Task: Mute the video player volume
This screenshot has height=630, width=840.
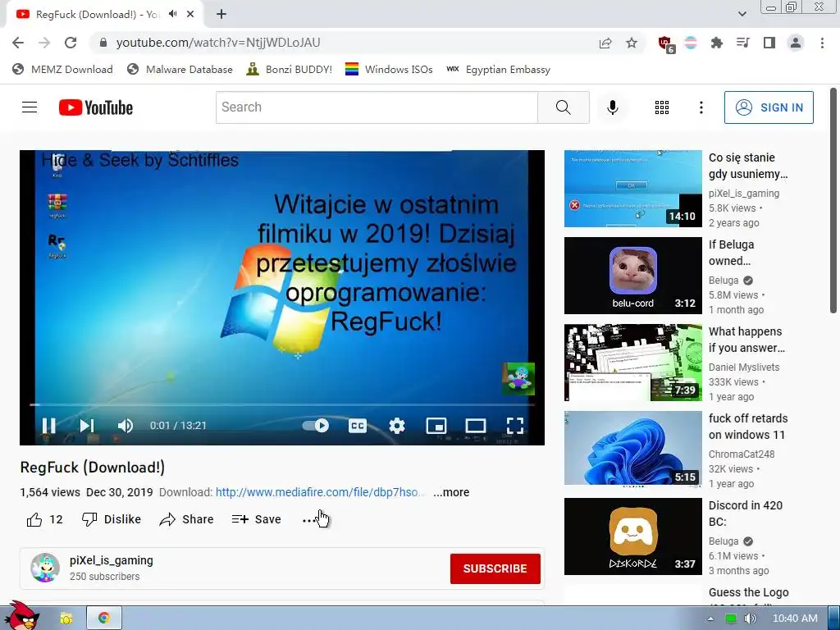Action: (126, 426)
